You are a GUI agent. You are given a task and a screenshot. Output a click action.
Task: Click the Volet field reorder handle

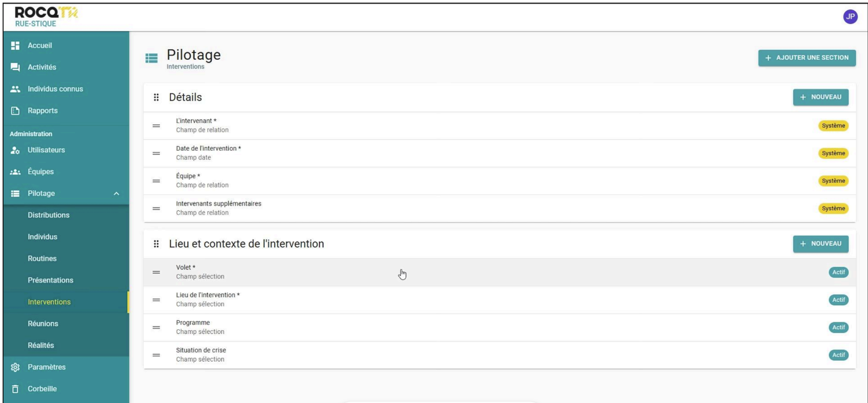click(156, 272)
